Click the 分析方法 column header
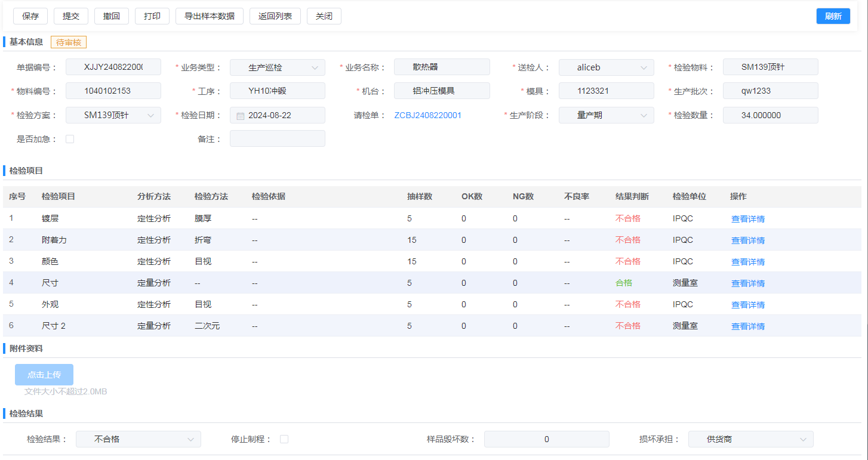 (154, 196)
